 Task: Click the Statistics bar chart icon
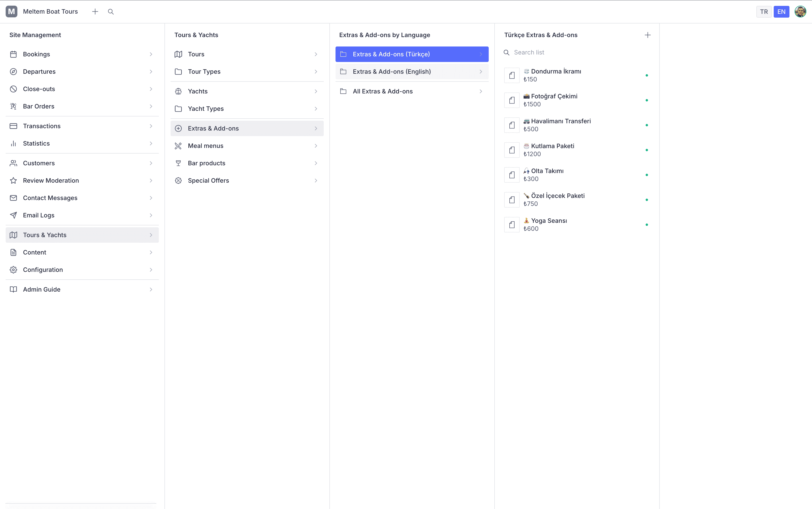click(13, 143)
